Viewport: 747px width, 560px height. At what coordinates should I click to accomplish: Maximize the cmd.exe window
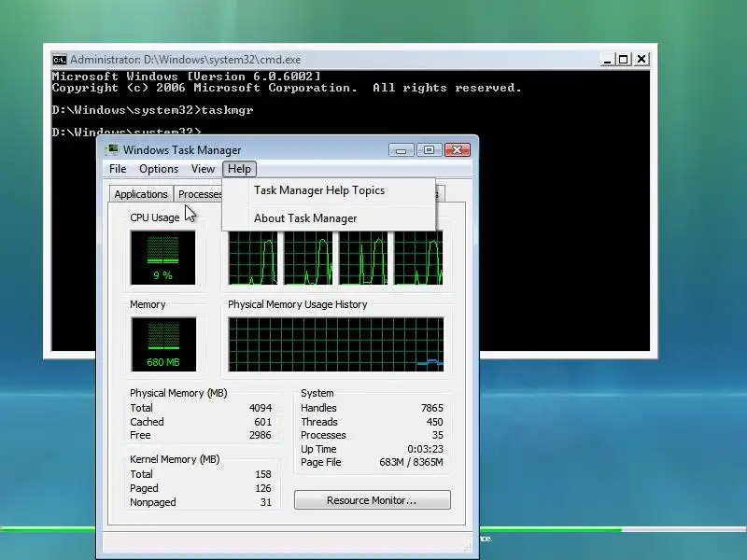(623, 60)
